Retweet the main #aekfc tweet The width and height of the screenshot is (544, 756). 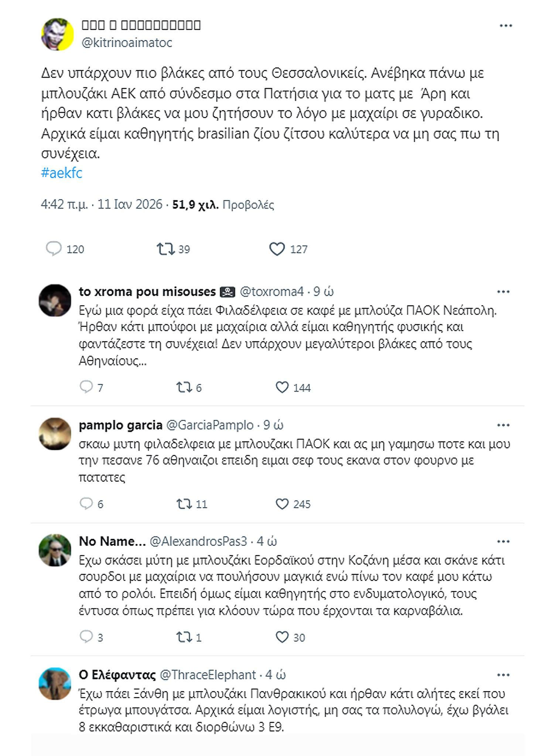point(166,249)
